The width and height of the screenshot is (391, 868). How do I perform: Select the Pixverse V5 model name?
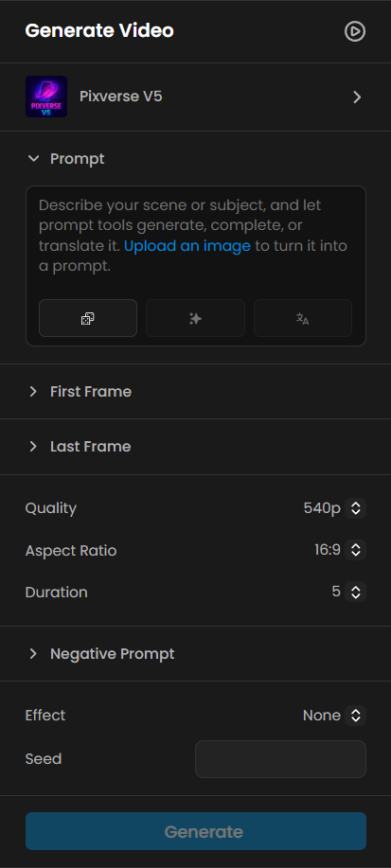click(121, 97)
